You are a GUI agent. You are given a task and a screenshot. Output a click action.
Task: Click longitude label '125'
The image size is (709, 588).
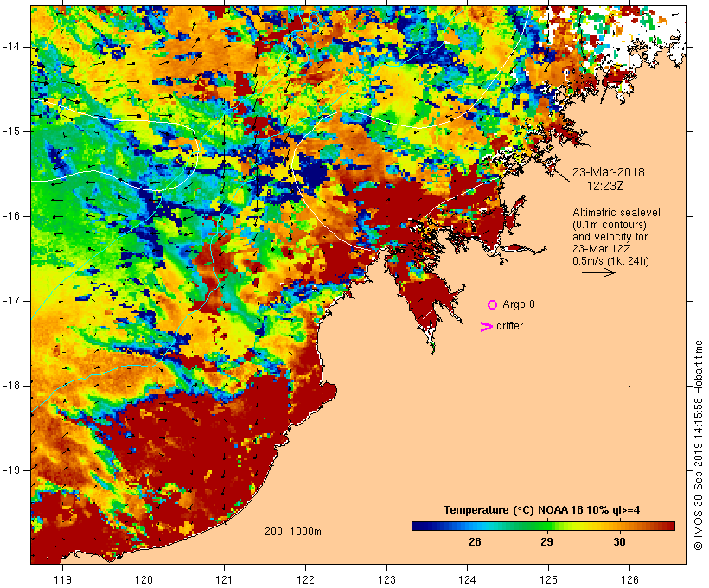point(548,579)
